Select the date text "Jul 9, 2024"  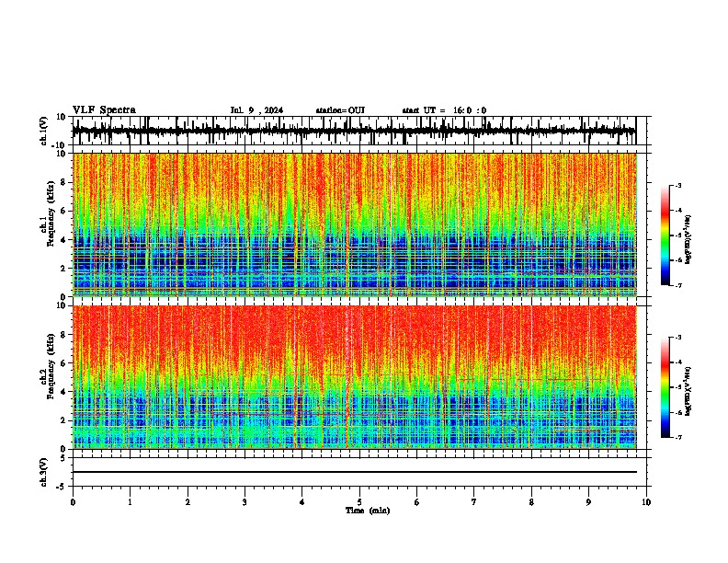point(256,110)
